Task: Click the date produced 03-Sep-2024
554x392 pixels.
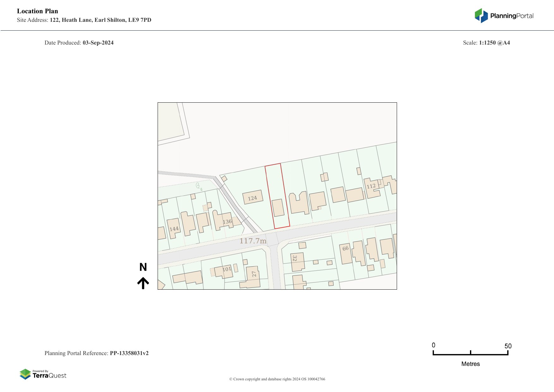Action: coord(98,43)
